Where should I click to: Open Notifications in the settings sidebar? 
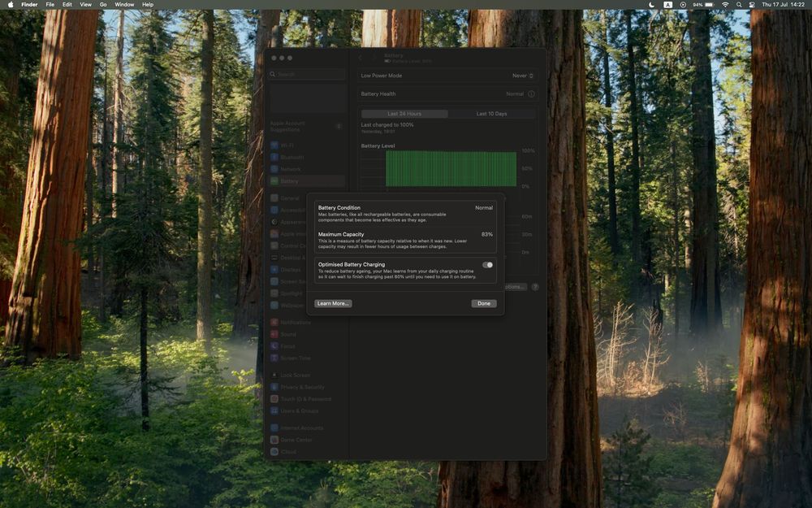click(x=307, y=323)
